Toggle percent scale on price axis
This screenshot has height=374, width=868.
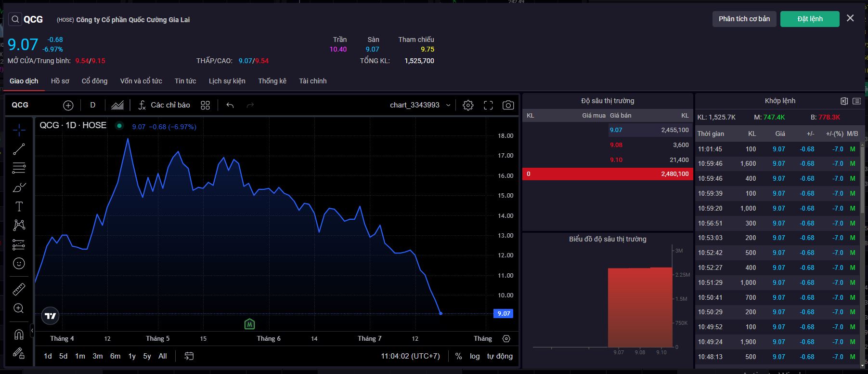coord(459,356)
